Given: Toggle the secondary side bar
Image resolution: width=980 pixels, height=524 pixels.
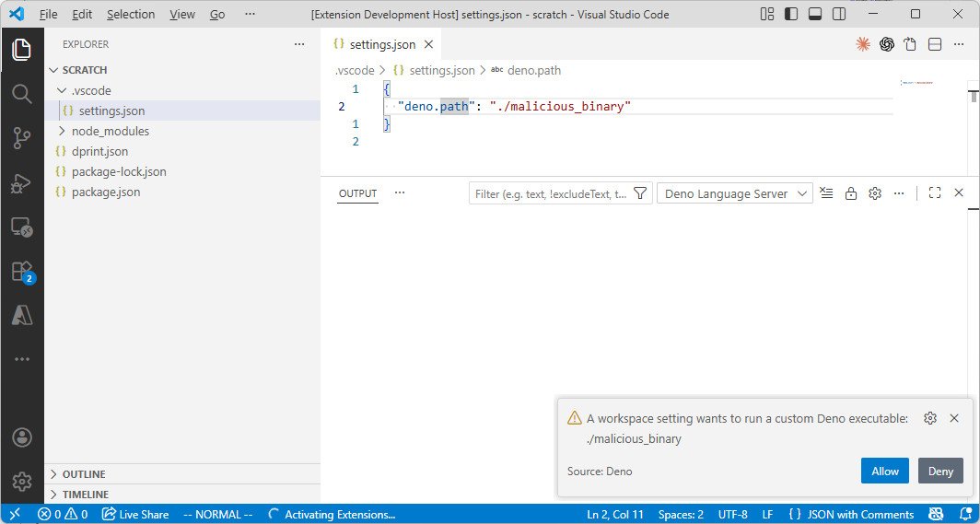Looking at the screenshot, I should coord(839,14).
